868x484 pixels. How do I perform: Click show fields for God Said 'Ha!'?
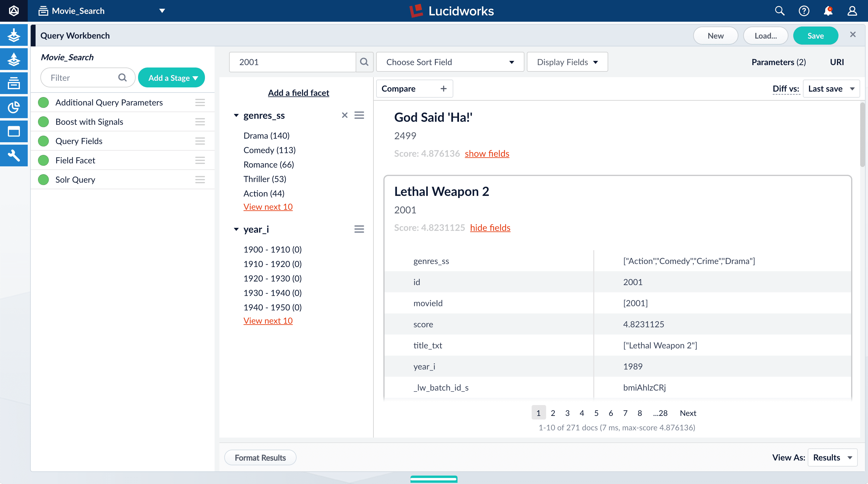pos(486,153)
